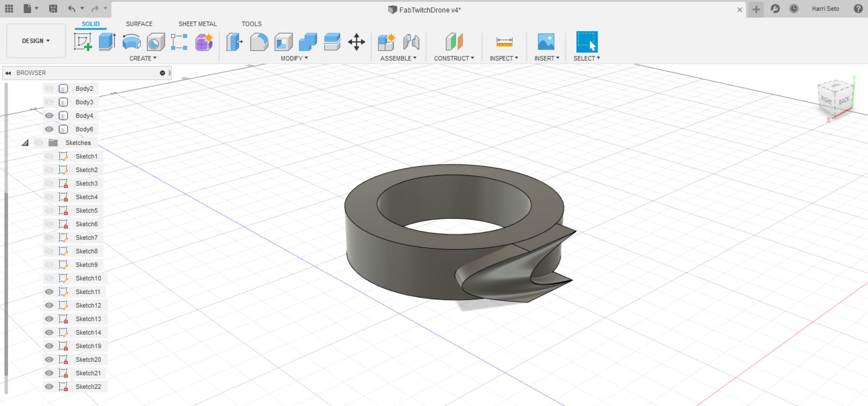Select the Hole tool

[x=156, y=42]
